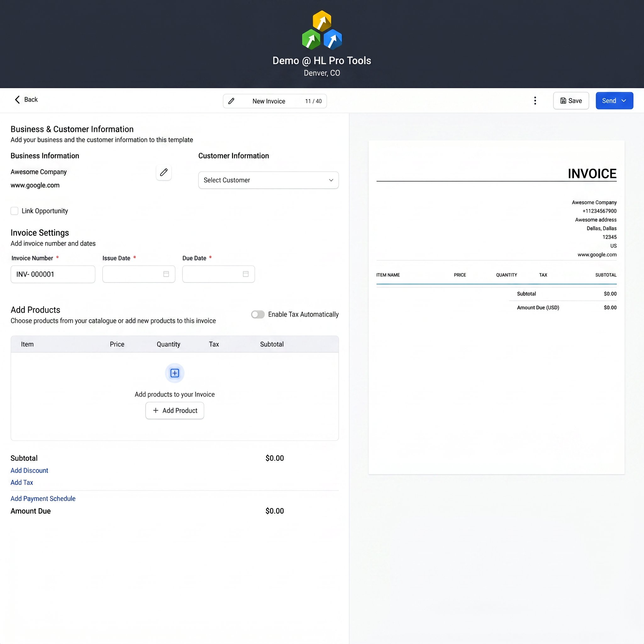The image size is (644, 644).
Task: Click the Subtotal column header in products table
Action: [x=272, y=344]
